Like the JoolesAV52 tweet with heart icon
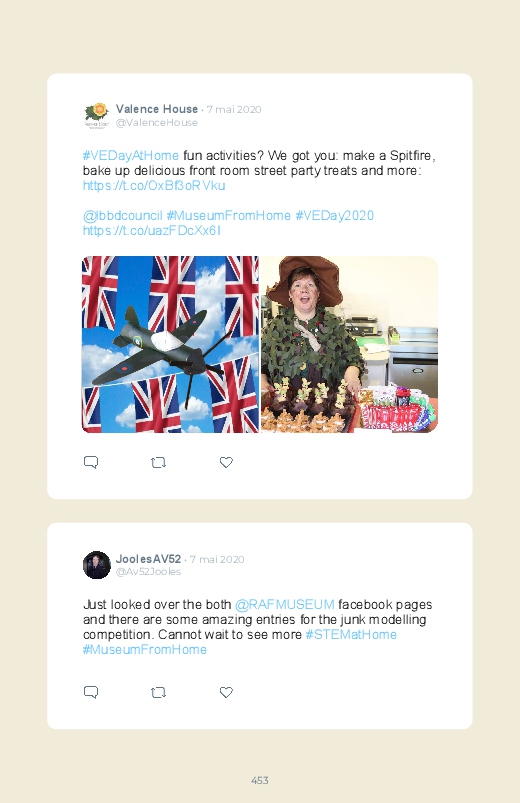Image resolution: width=520 pixels, height=803 pixels. 226,692
